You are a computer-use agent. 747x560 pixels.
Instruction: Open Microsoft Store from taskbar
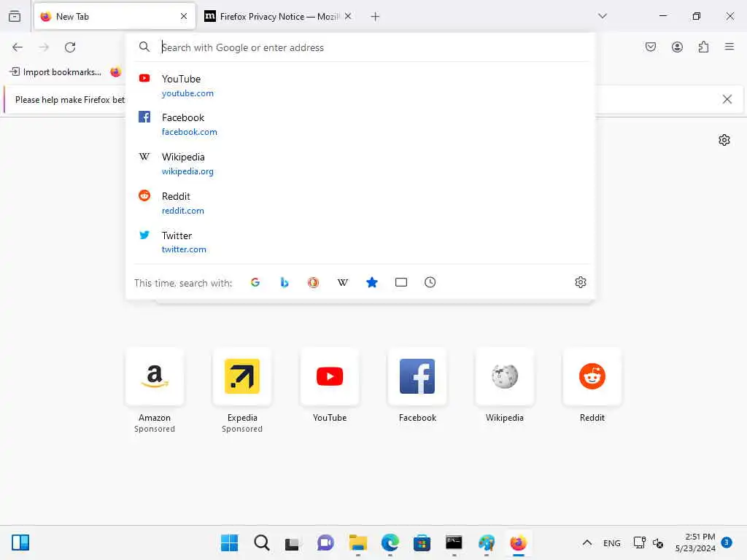[422, 542]
